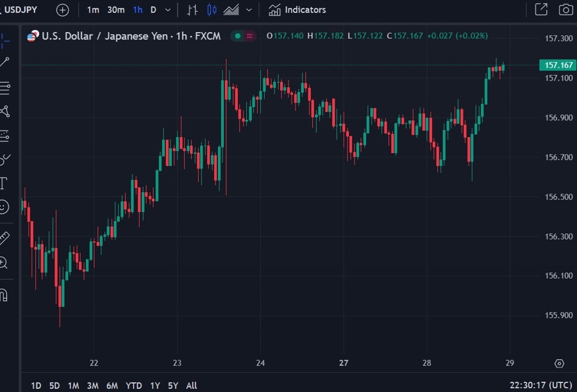This screenshot has width=577, height=392.
Task: Switch to the bars chart style
Action: click(x=192, y=10)
